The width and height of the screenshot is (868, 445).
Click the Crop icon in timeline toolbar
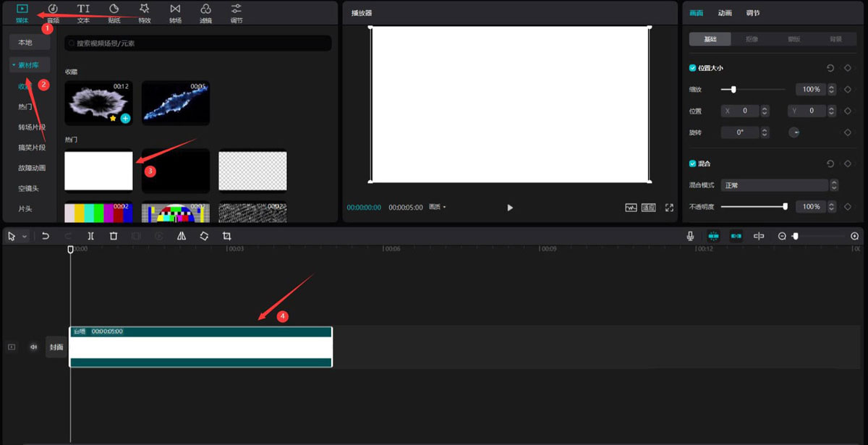click(227, 236)
